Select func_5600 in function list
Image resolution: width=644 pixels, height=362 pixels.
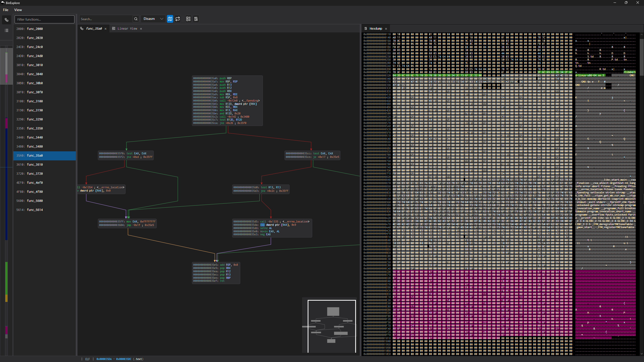(45, 201)
